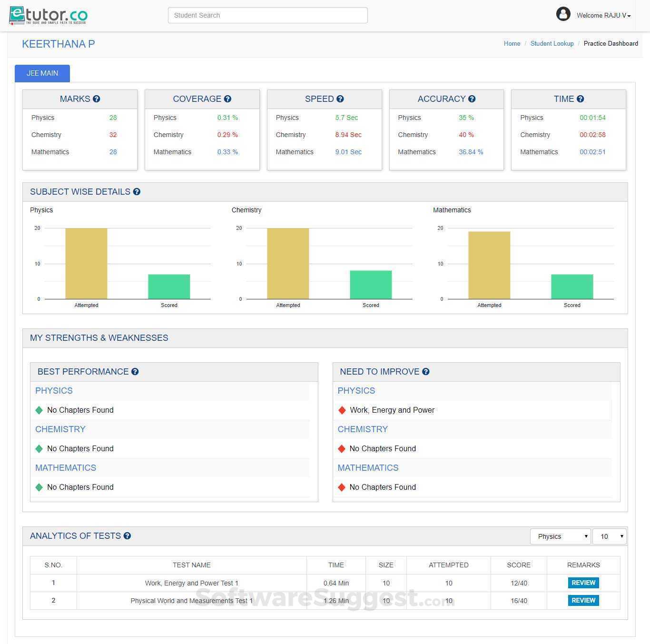Review the Work, Energy and Power Test 1
Screen dimensions: 650x644
click(x=583, y=582)
